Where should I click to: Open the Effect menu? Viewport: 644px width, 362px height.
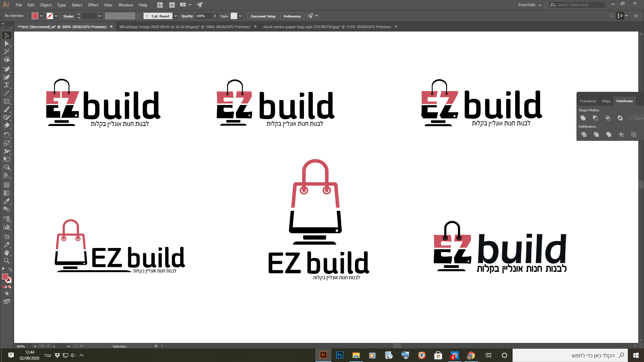(93, 5)
